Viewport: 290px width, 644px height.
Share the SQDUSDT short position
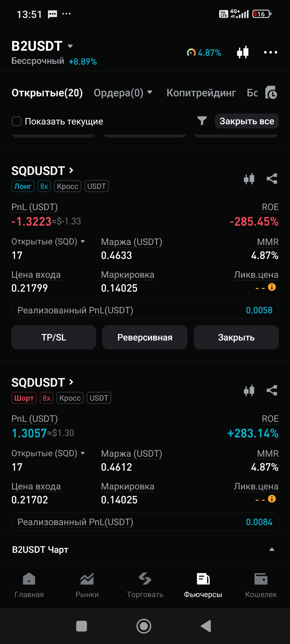272,390
